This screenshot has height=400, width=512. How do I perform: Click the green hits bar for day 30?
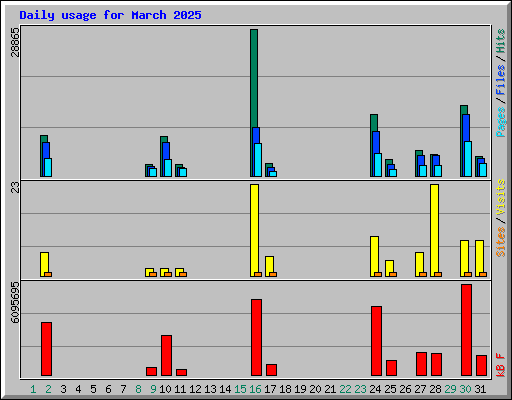[x=464, y=110]
